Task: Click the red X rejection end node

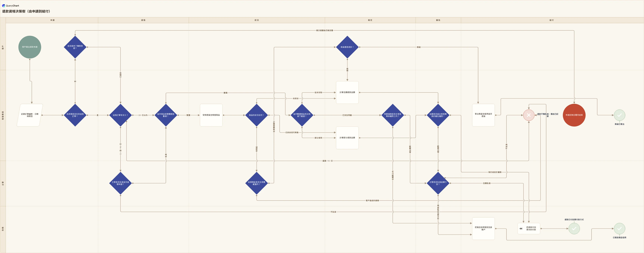Action: pyautogui.click(x=529, y=115)
